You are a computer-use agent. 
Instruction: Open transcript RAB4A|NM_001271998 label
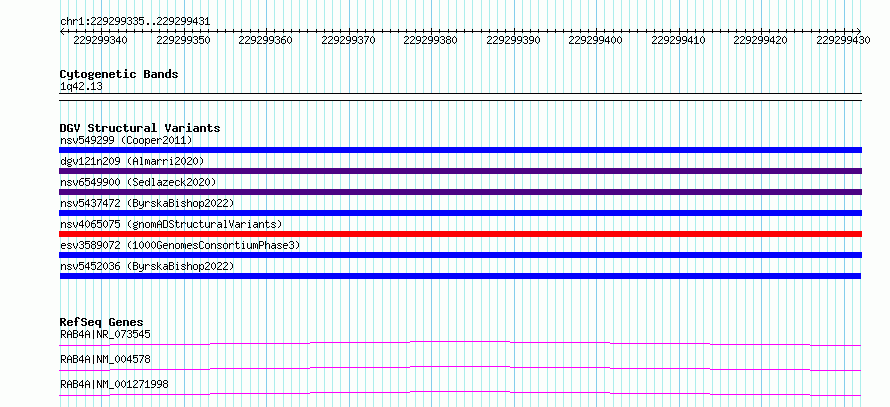(x=114, y=384)
